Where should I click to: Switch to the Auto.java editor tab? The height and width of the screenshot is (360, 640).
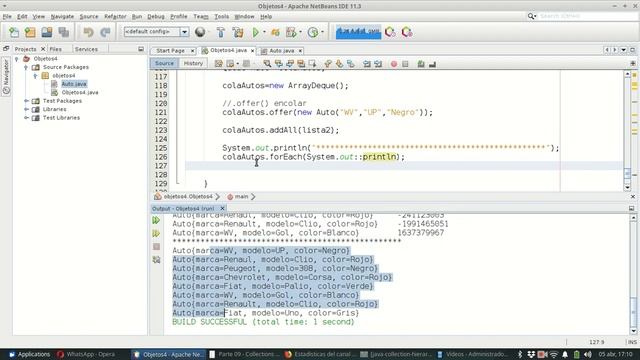[281, 51]
